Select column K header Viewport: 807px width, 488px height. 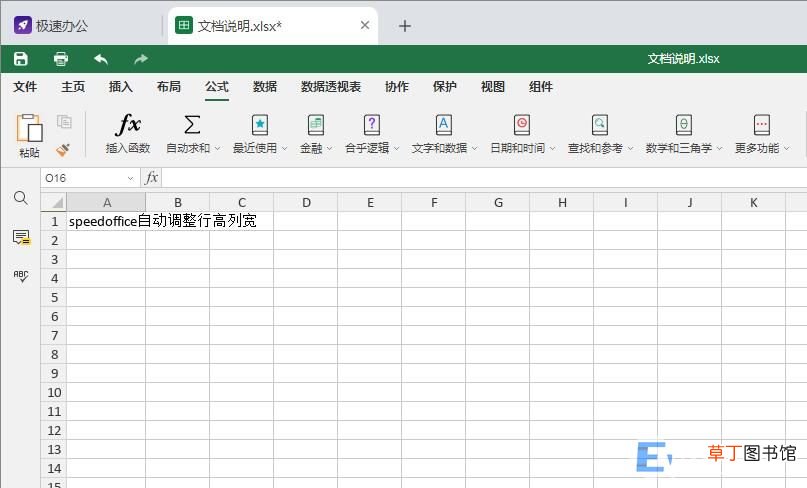point(753,202)
